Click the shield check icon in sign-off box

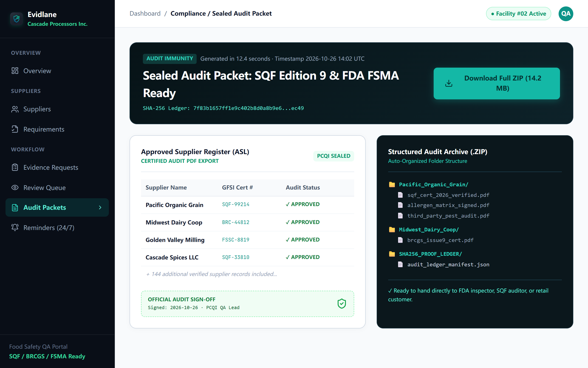pyautogui.click(x=342, y=304)
